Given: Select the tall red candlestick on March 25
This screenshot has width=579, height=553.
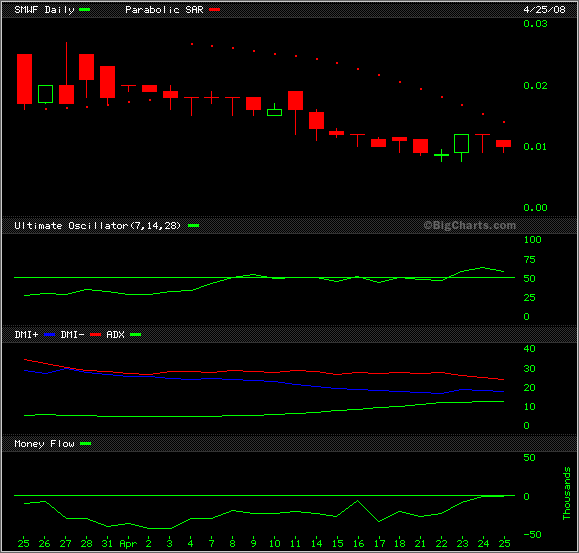Looking at the screenshot, I should [x=24, y=81].
